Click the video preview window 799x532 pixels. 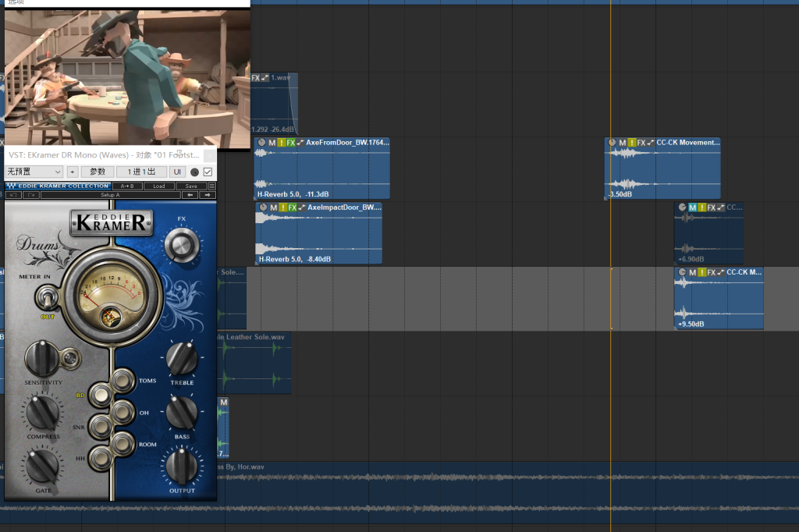127,78
